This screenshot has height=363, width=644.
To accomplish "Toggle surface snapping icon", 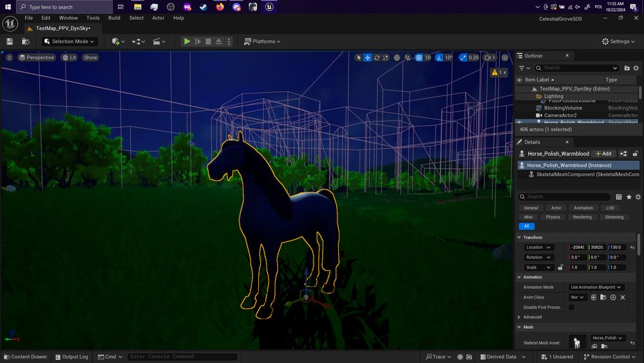I will click(x=408, y=57).
